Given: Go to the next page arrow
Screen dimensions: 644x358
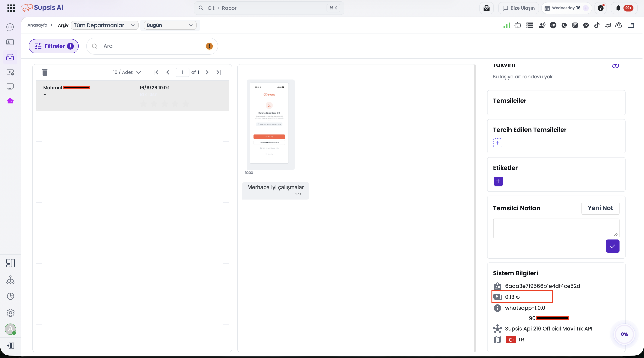Looking at the screenshot, I should (207, 72).
